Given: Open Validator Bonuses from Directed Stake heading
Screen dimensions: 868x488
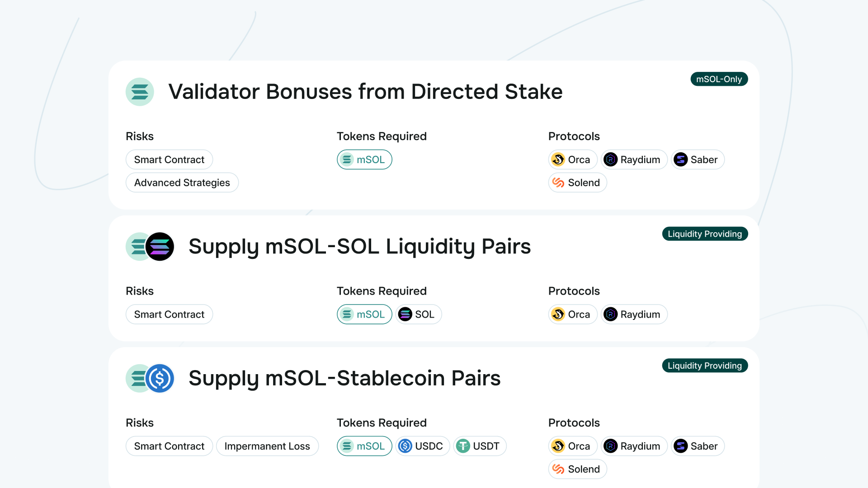Looking at the screenshot, I should tap(365, 92).
